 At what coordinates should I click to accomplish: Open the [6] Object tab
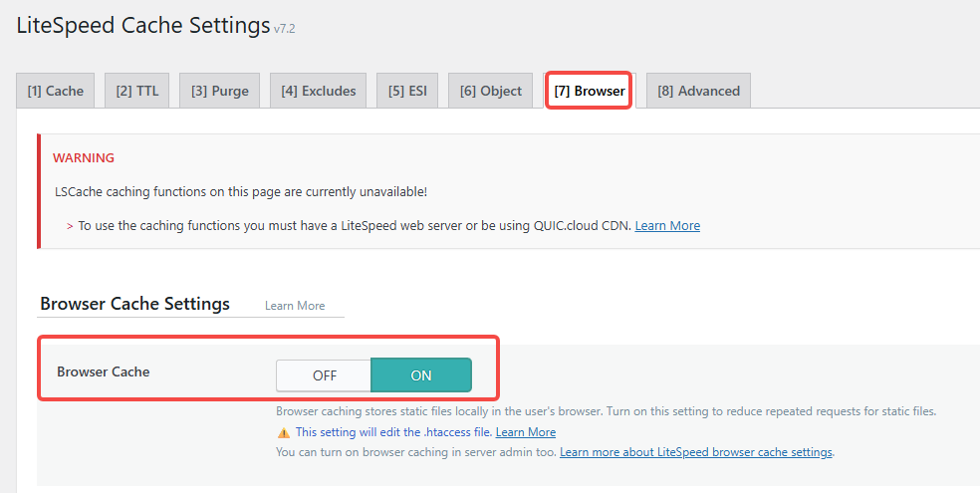(x=491, y=91)
